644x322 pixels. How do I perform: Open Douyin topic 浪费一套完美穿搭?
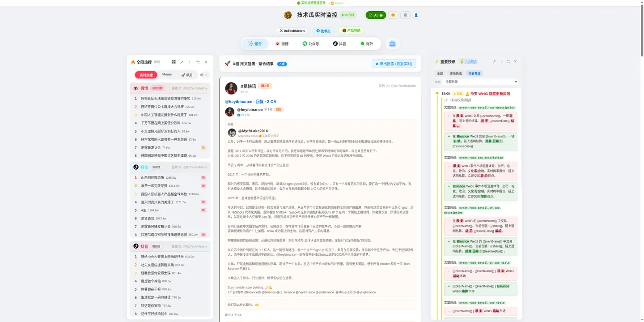[x=154, y=185]
